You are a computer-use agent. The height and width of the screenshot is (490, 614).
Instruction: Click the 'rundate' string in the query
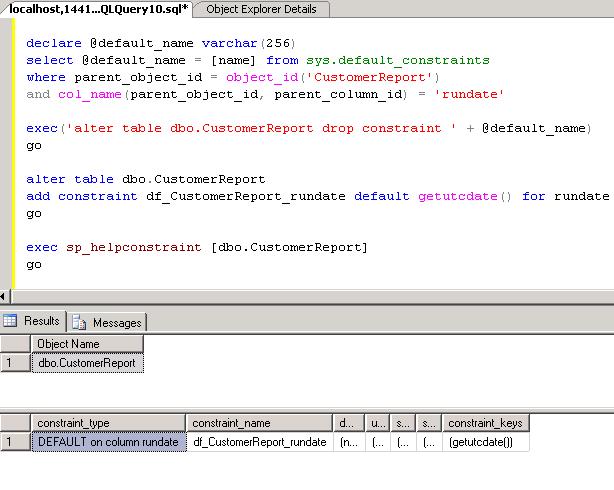469,94
